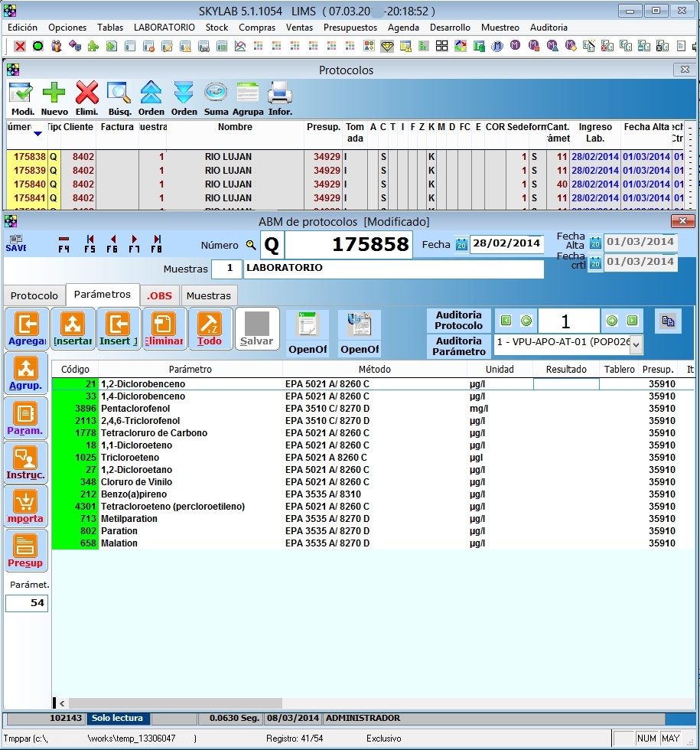This screenshot has width=700, height=750.
Task: Click the Auditoria Protocolo button
Action: [x=458, y=321]
